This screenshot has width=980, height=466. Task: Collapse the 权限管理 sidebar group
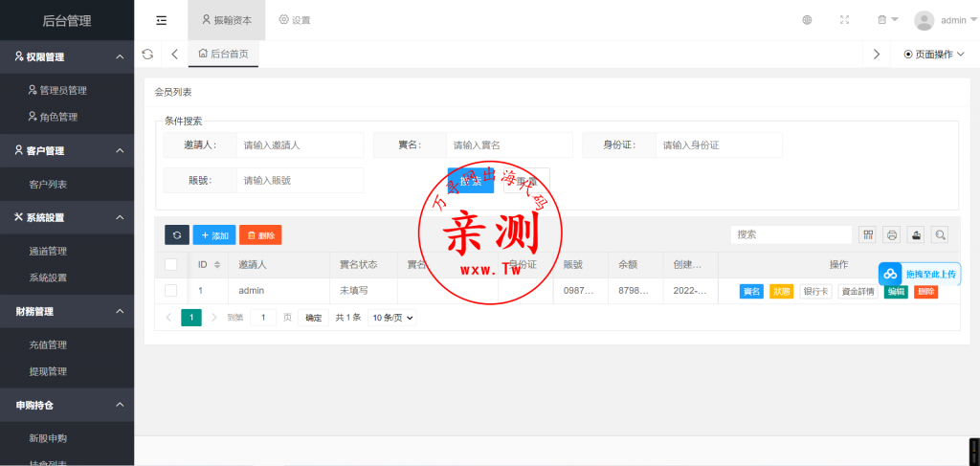[67, 56]
